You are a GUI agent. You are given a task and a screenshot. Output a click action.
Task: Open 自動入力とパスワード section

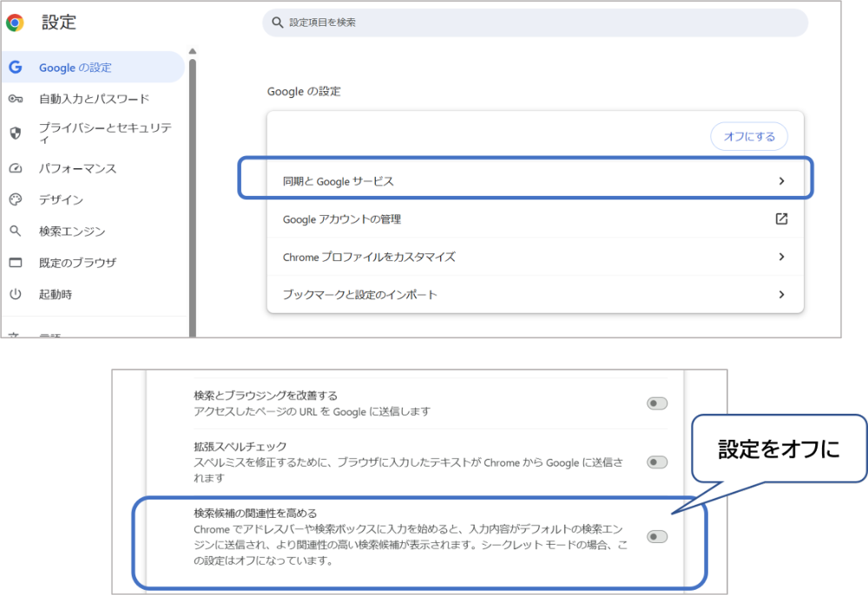[x=94, y=98]
